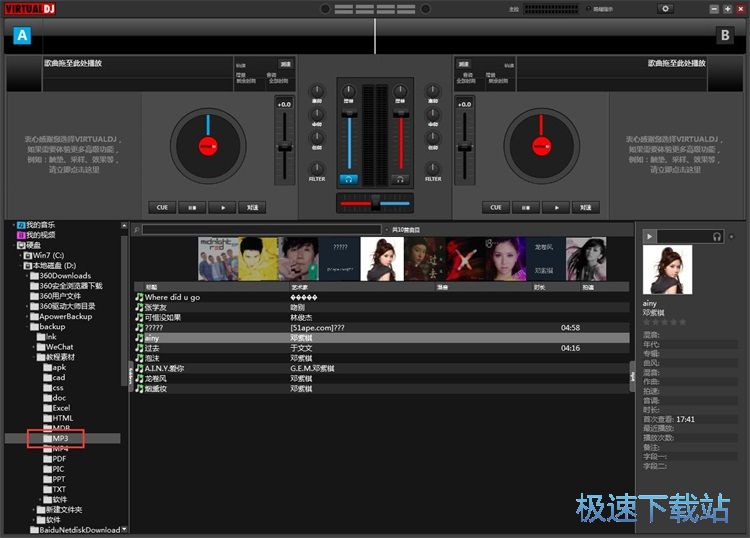
Task: Expand the 360Downloads folder node
Action: [x=27, y=276]
